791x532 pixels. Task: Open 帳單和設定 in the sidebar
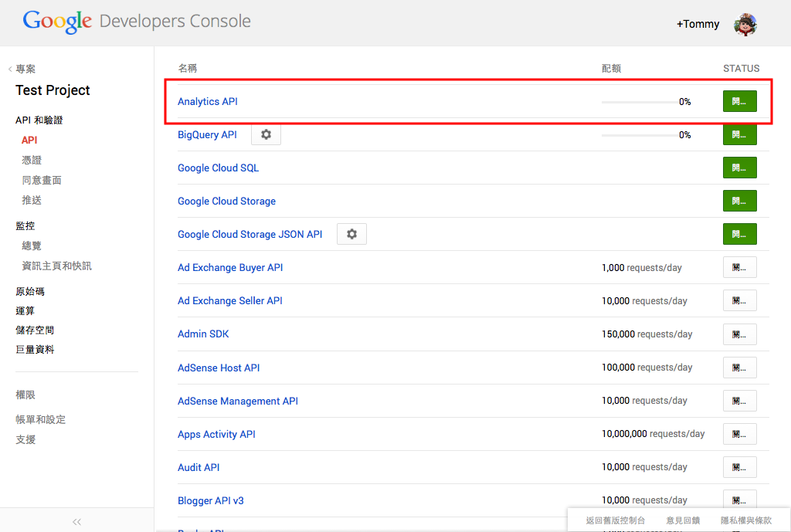tap(40, 419)
